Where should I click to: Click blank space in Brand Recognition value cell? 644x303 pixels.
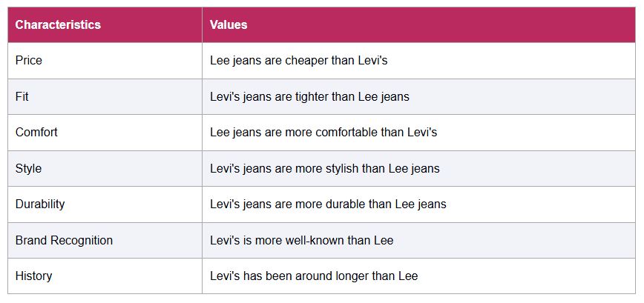click(x=514, y=240)
